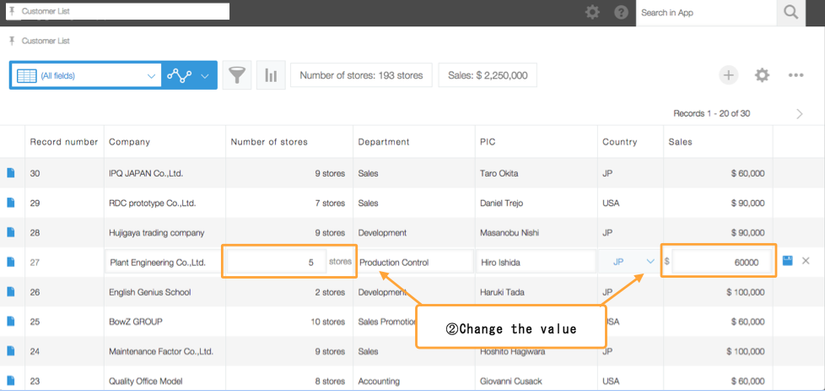Open the record details icon for record 27
Viewport: 825px width, 391px height.
pyautogui.click(x=11, y=262)
